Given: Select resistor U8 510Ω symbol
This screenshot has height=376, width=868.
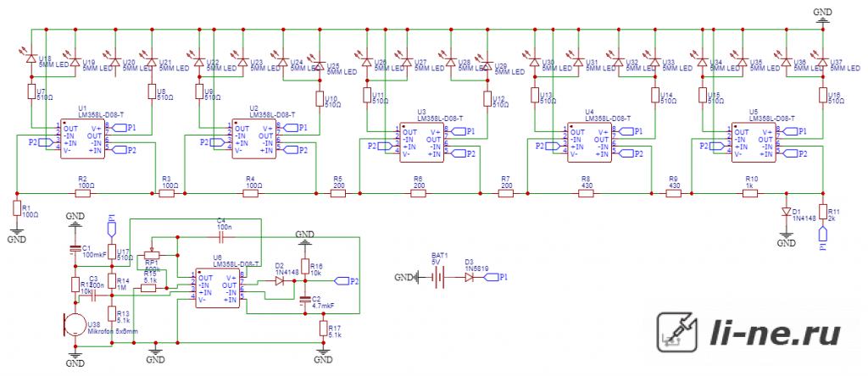Looking at the screenshot, I should click(x=153, y=91).
